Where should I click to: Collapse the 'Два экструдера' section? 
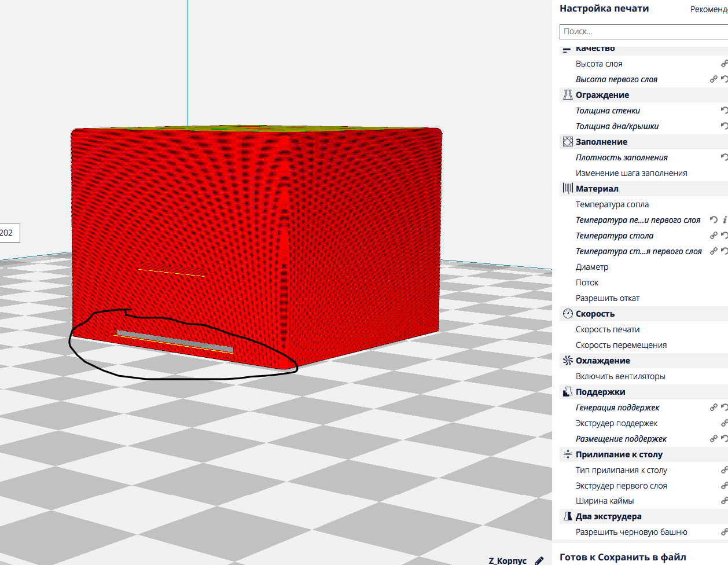[608, 516]
